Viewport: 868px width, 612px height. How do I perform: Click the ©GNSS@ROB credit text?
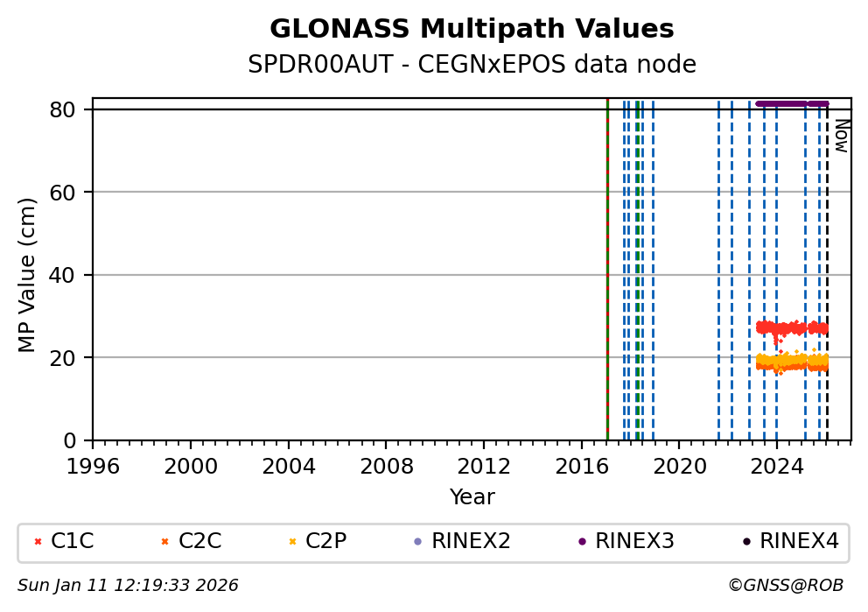pyautogui.click(x=785, y=586)
